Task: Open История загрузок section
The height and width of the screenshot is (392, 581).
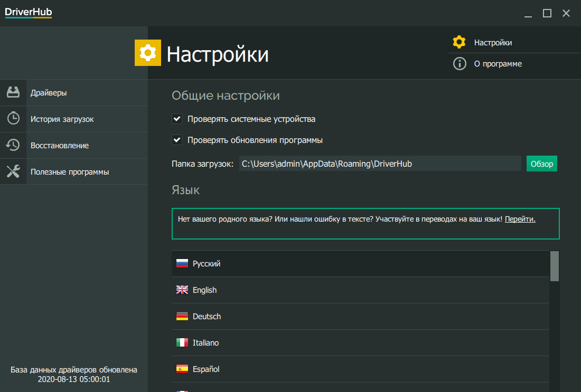Action: pos(74,119)
